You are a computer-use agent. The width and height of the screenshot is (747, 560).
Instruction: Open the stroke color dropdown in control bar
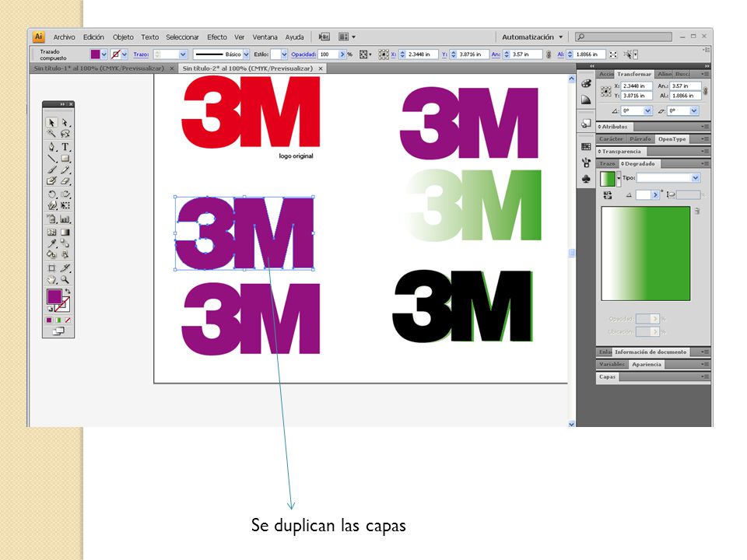pyautogui.click(x=124, y=54)
